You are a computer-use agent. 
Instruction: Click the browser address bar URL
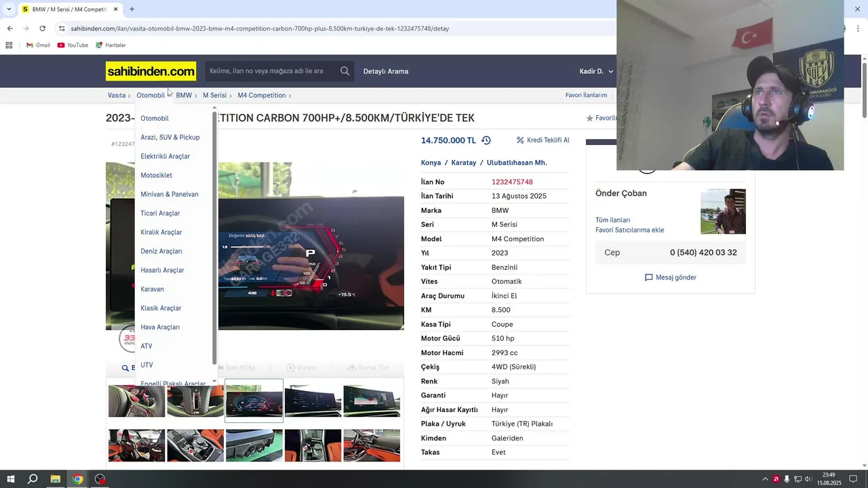point(260,28)
